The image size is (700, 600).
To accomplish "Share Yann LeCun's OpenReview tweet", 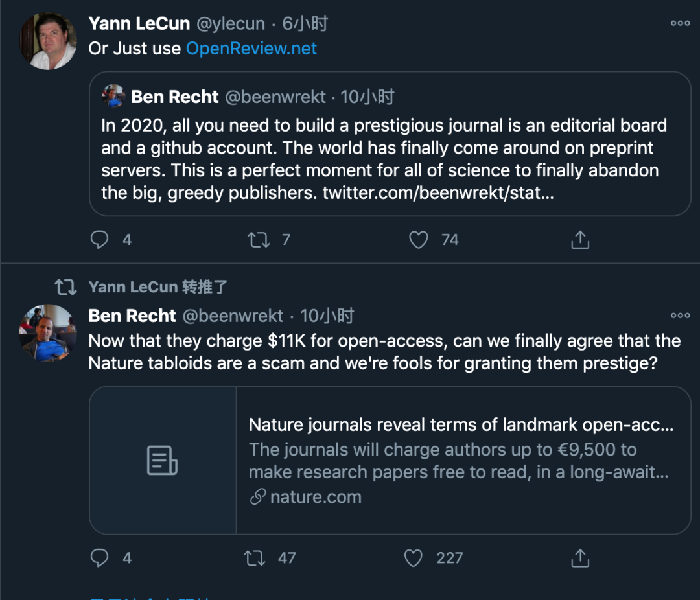I will (580, 240).
